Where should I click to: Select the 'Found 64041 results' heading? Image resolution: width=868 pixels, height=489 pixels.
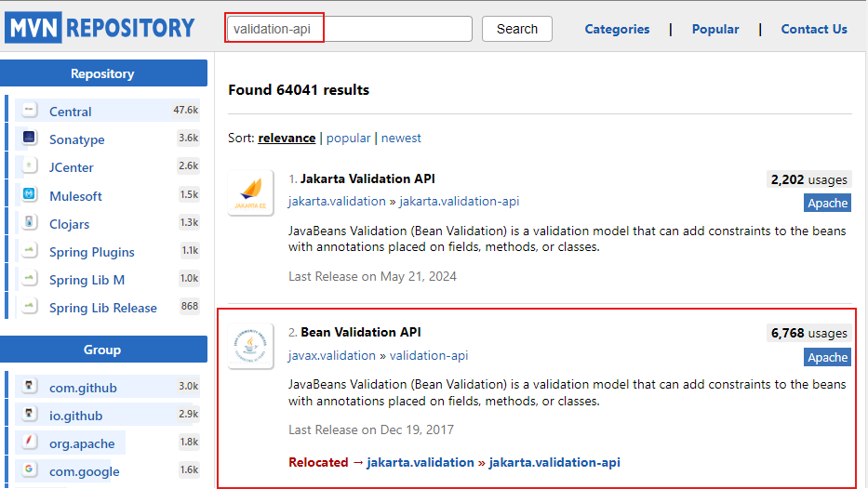point(299,89)
